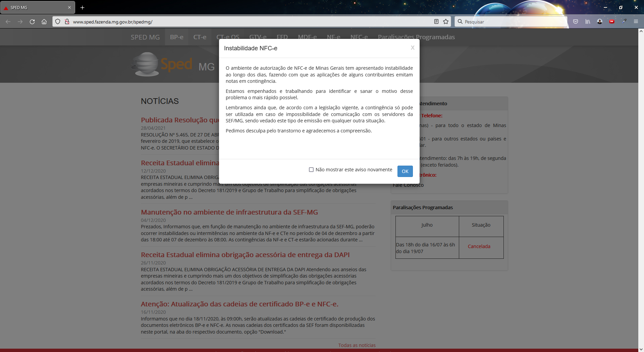Screen dimensions: 644x352
Task: Open the NFC-e menu item
Action: coord(359,37)
